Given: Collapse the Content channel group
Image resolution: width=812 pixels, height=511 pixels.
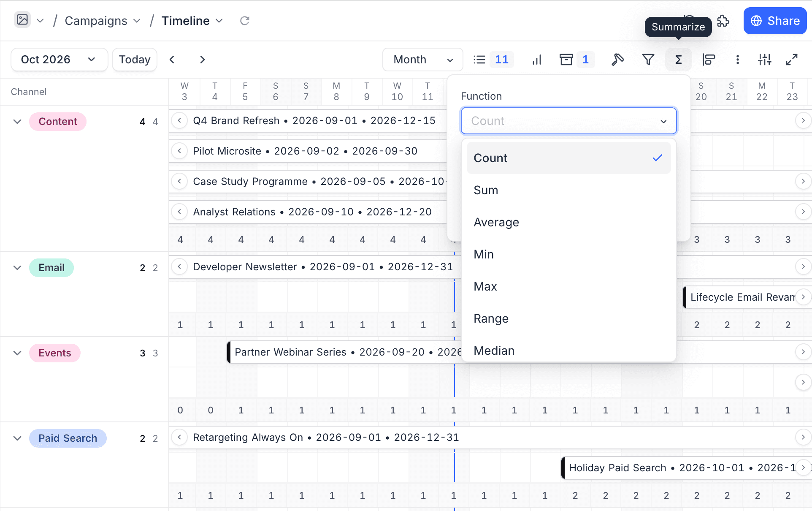Looking at the screenshot, I should 17,122.
